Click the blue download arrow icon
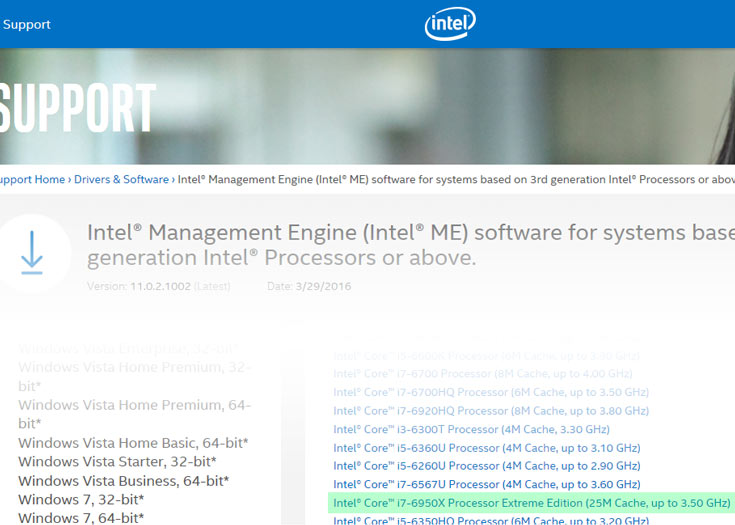Image resolution: width=735 pixels, height=525 pixels. 32,253
